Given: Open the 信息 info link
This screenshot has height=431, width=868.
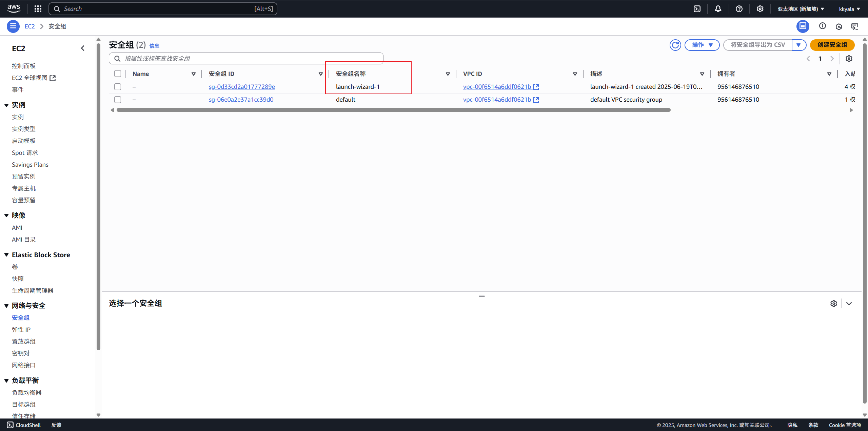Looking at the screenshot, I should [154, 46].
